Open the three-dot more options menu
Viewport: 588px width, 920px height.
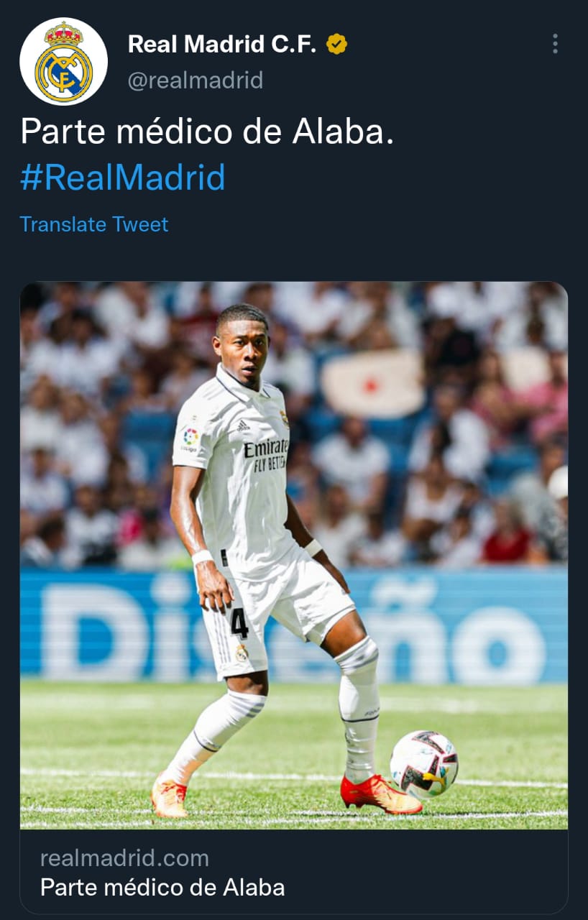[555, 44]
